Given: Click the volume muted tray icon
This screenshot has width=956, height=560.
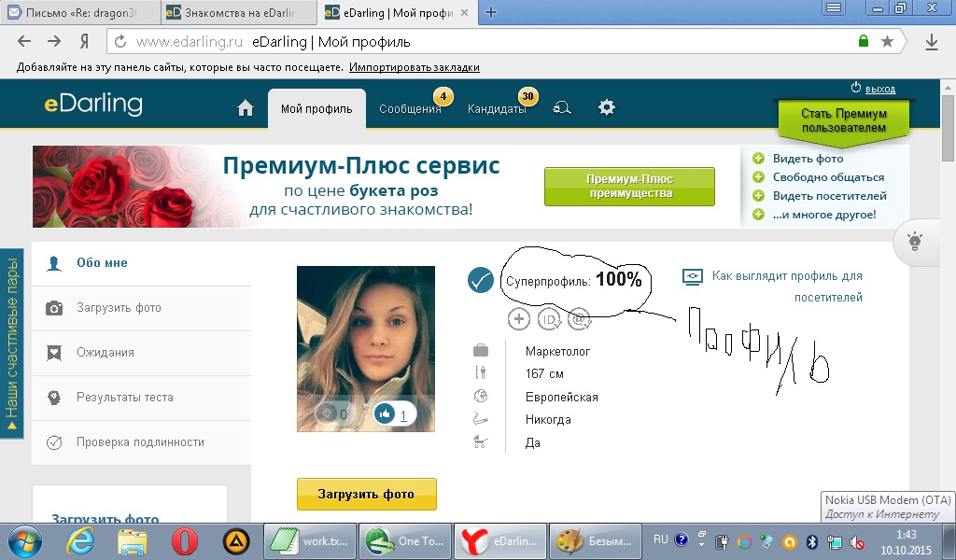Looking at the screenshot, I should pos(857,541).
